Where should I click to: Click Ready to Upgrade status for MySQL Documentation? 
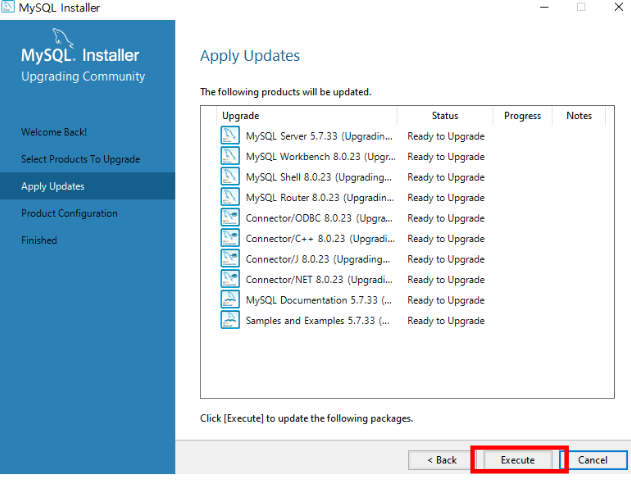coord(446,301)
